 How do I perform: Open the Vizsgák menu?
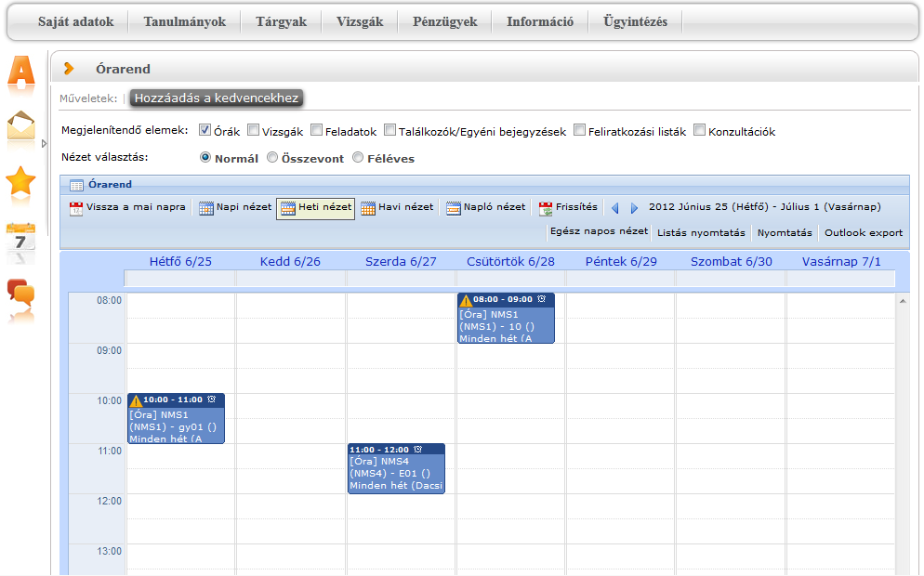(x=360, y=21)
